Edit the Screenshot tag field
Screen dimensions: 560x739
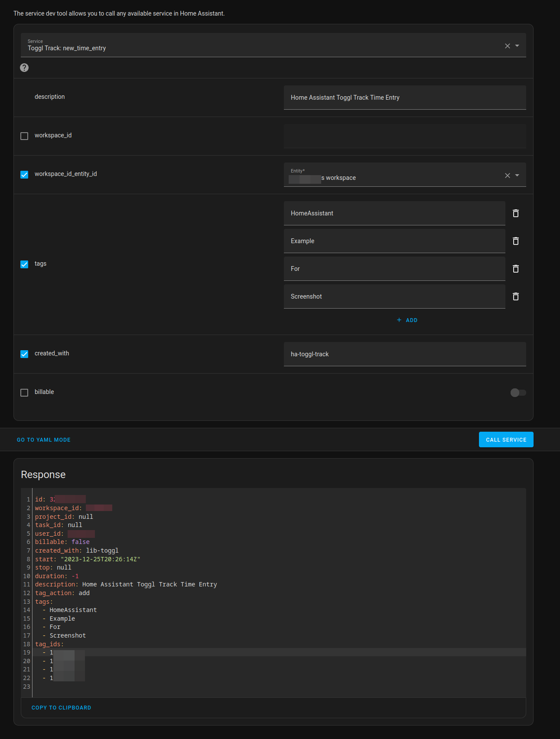(x=394, y=296)
